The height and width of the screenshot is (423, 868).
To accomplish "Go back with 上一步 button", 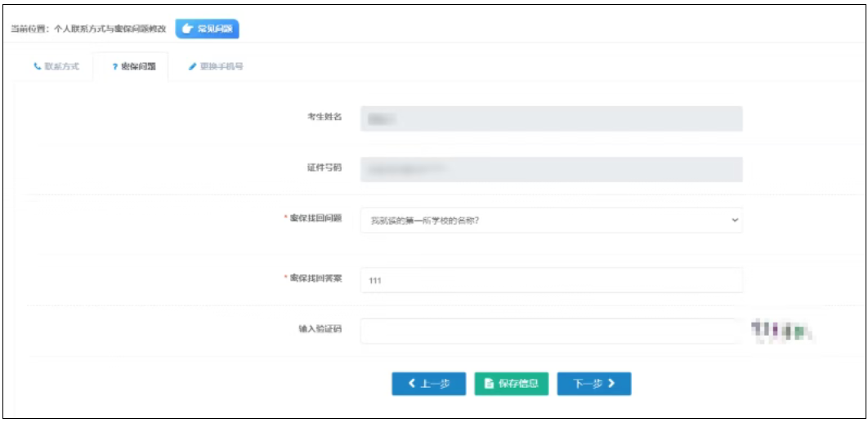I will [x=428, y=384].
